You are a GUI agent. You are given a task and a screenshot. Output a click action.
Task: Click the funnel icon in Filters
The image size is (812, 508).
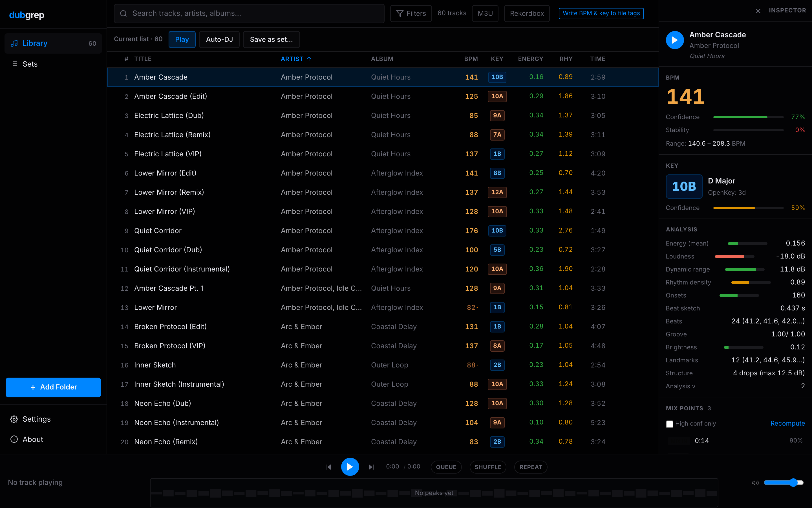(x=400, y=14)
